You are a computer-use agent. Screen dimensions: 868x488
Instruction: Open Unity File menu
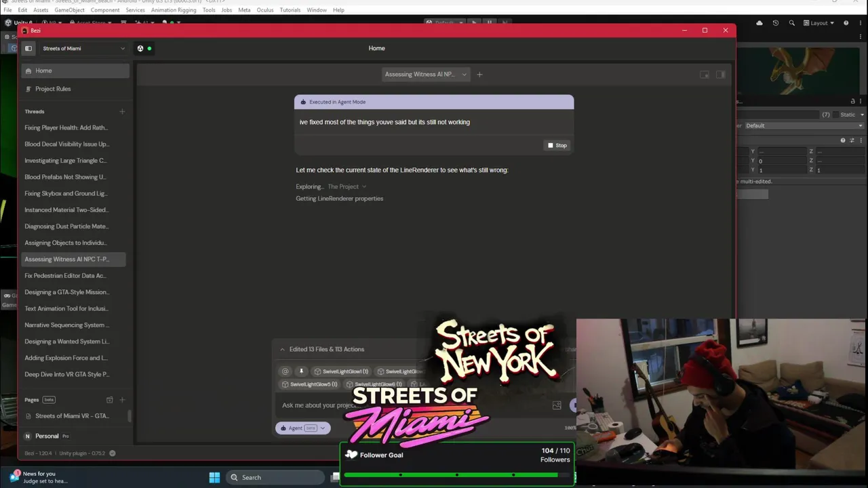(x=7, y=10)
